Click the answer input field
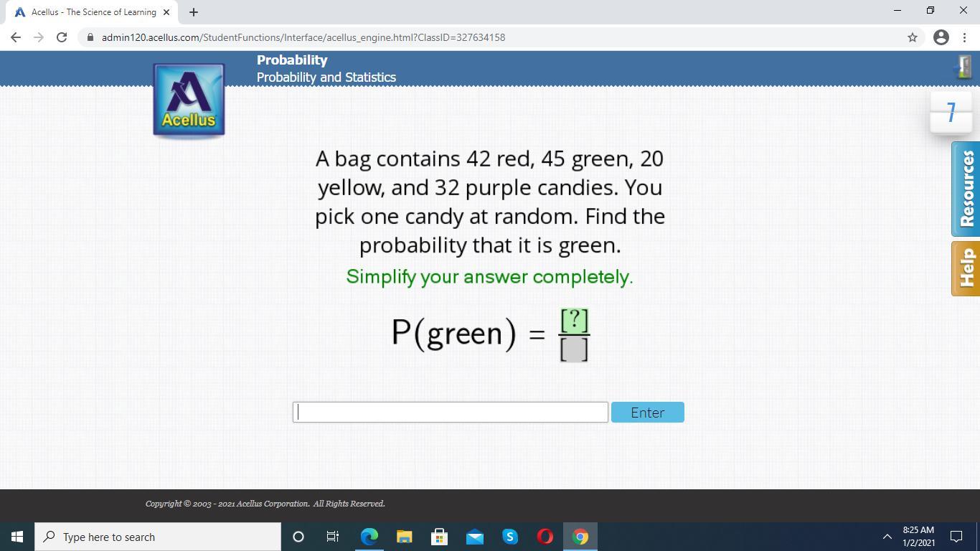The image size is (980, 551). pyautogui.click(x=451, y=412)
